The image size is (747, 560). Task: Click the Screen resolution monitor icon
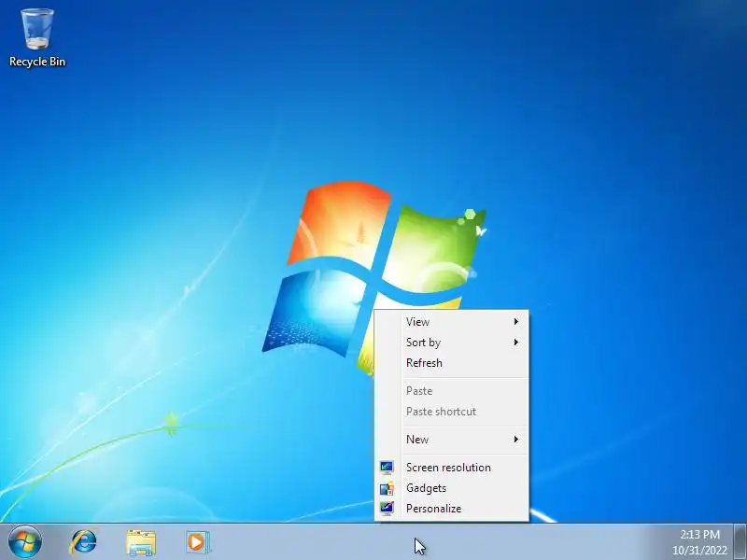[x=387, y=468]
